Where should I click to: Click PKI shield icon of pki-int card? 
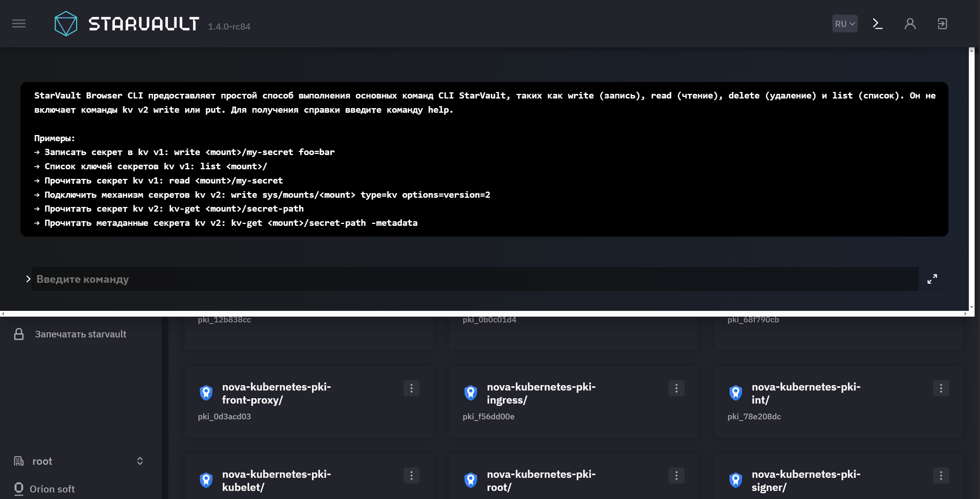point(736,393)
